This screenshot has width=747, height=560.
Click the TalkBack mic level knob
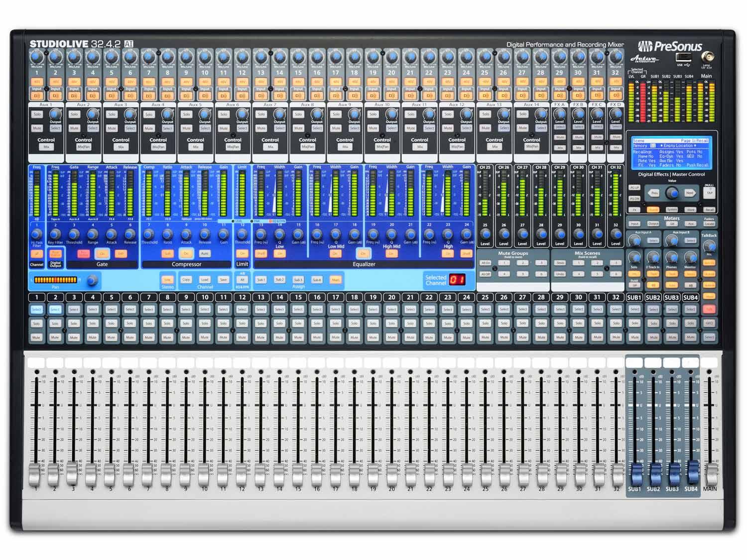(709, 246)
